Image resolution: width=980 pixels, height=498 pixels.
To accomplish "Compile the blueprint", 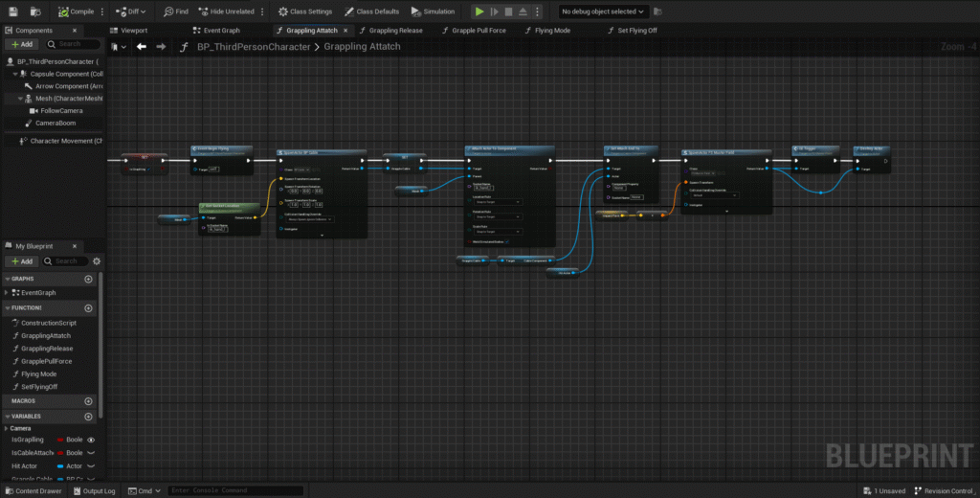I will click(x=77, y=11).
